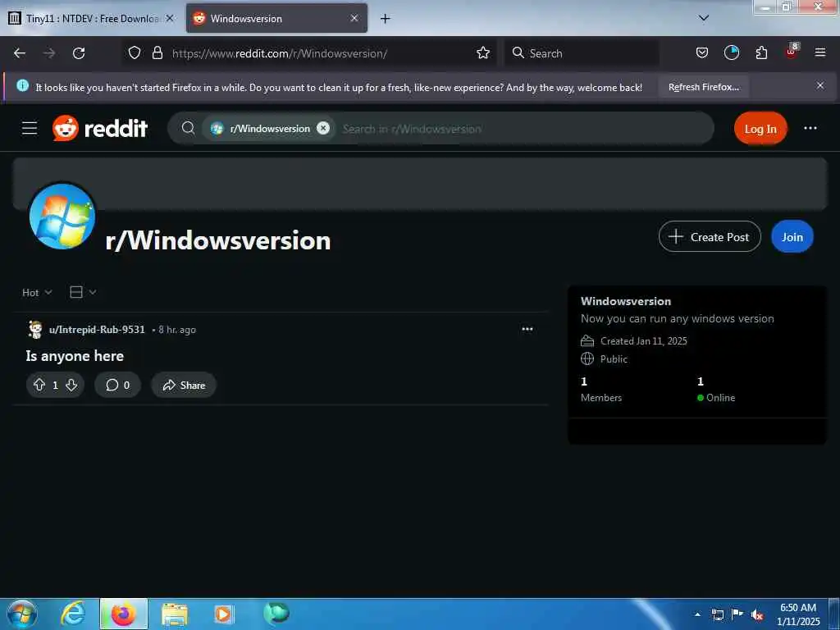This screenshot has width=840, height=630.
Task: Click the Online count in sidebar
Action: tap(715, 389)
